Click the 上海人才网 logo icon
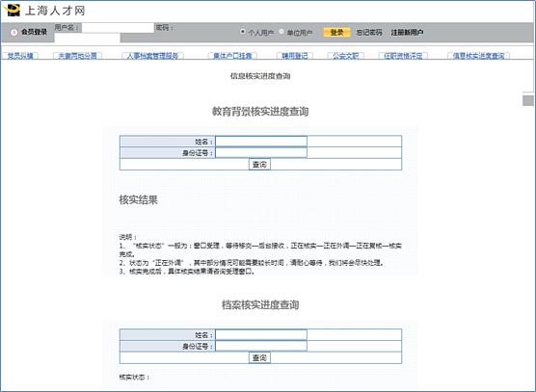 coord(12,11)
